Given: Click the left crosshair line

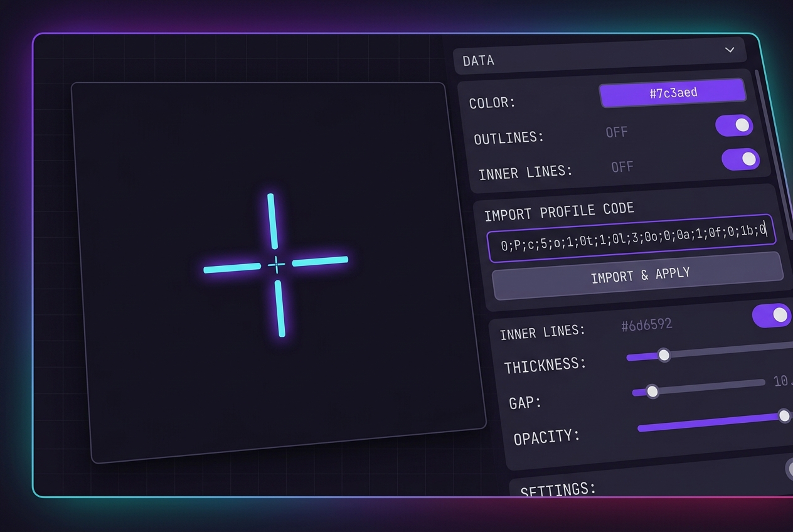Looking at the screenshot, I should click(232, 269).
